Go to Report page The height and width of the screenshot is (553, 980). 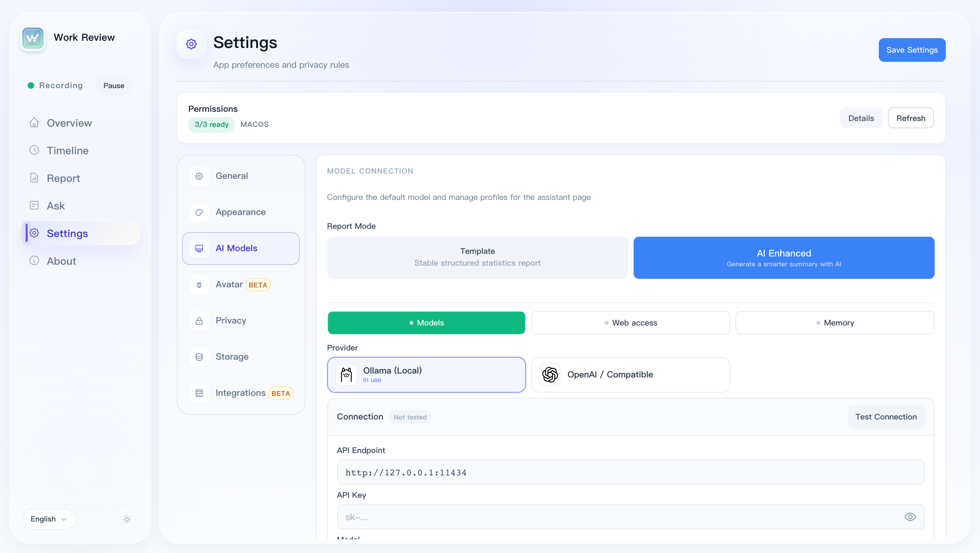(80, 178)
